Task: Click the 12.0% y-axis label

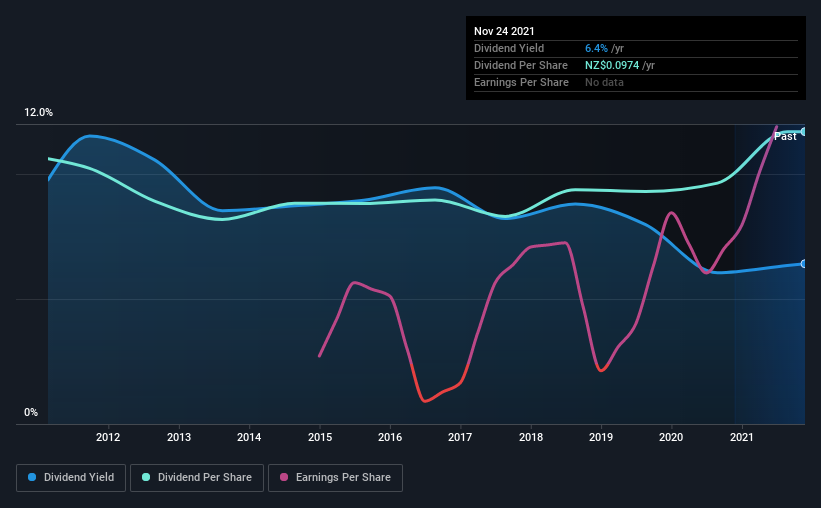Action: (x=38, y=113)
